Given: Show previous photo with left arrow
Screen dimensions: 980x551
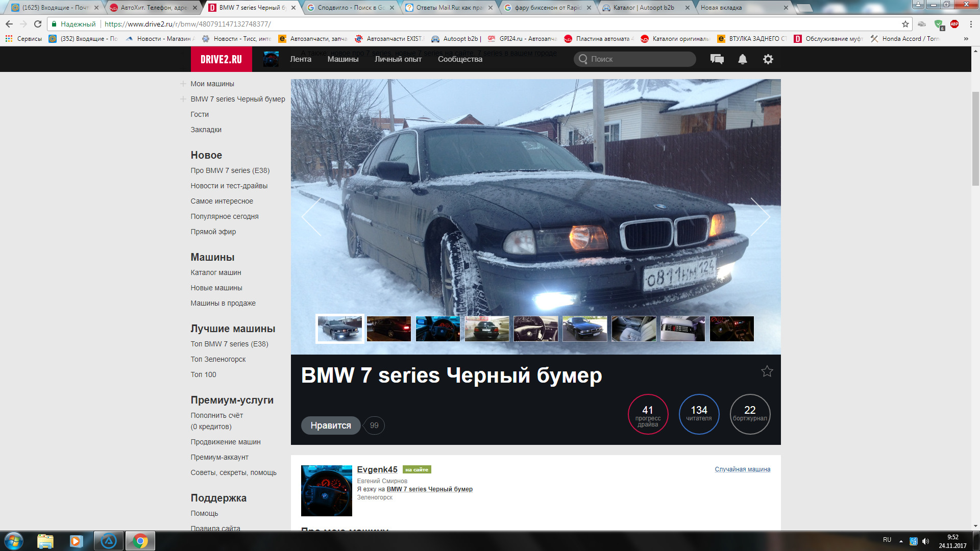Looking at the screenshot, I should click(311, 217).
